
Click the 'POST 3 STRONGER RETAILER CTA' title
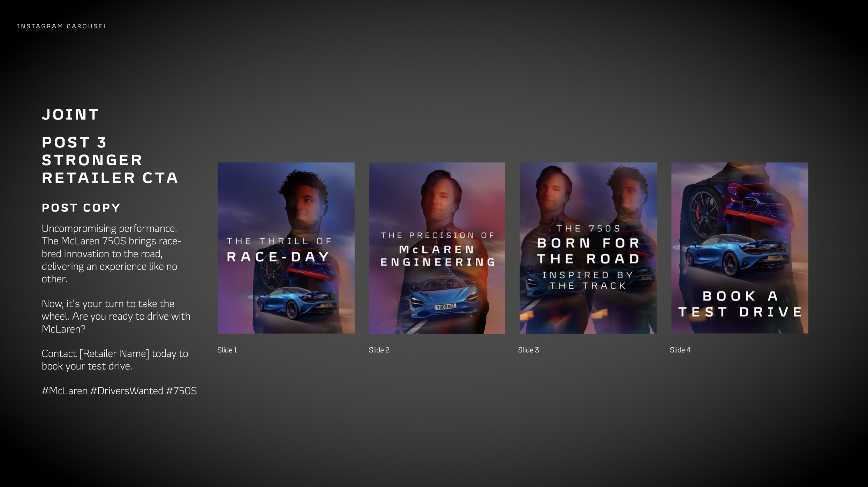coord(110,160)
